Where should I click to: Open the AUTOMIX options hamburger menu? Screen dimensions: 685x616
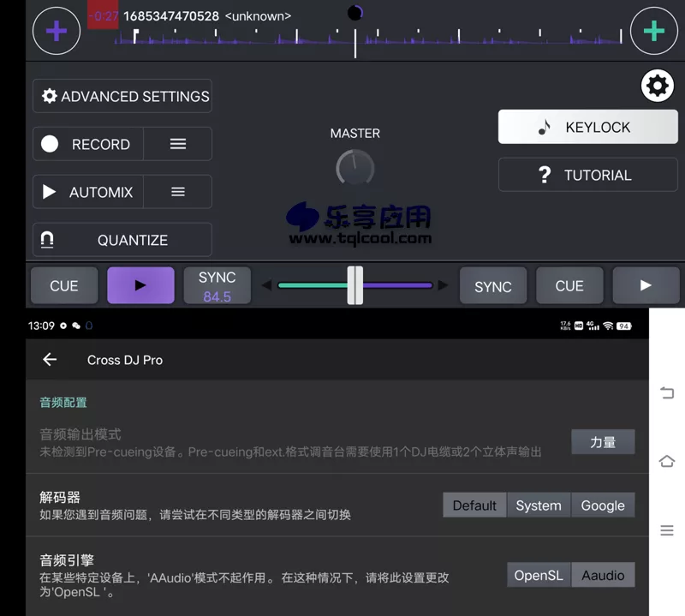[177, 191]
